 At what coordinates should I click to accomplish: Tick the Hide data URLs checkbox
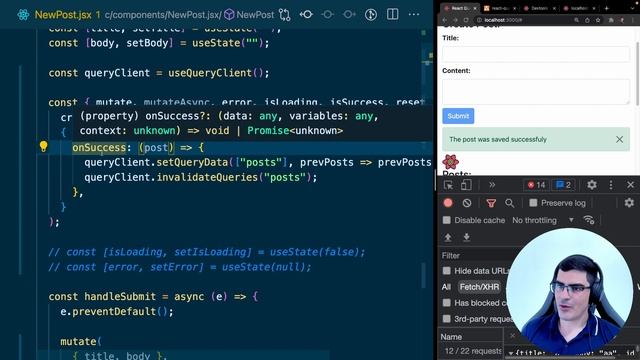pyautogui.click(x=447, y=271)
